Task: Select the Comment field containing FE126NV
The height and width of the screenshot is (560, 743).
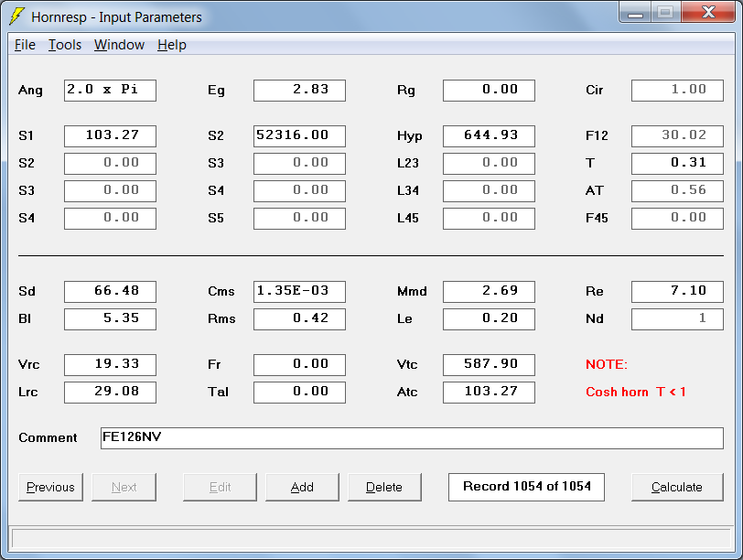Action: (x=412, y=438)
